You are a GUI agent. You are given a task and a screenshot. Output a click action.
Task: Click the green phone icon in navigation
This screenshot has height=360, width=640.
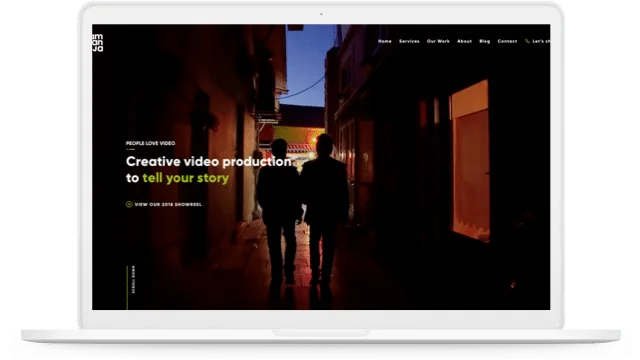(527, 41)
